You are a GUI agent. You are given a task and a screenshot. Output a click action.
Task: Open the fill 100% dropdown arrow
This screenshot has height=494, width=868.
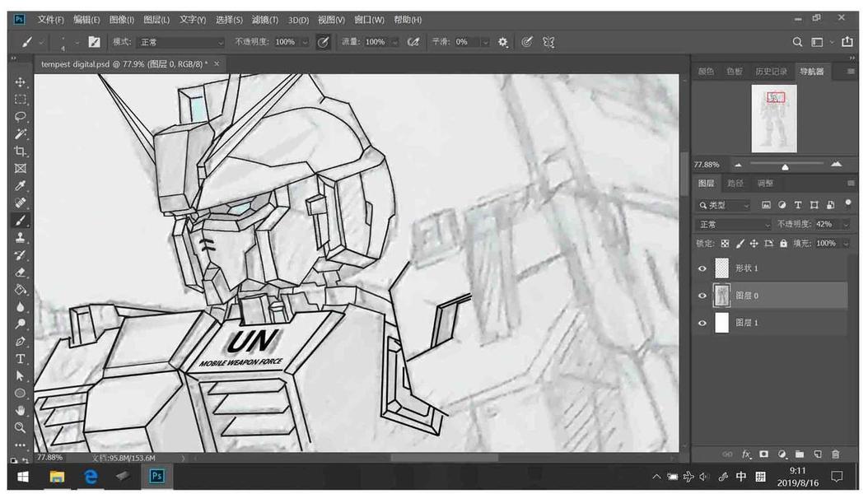(x=846, y=244)
